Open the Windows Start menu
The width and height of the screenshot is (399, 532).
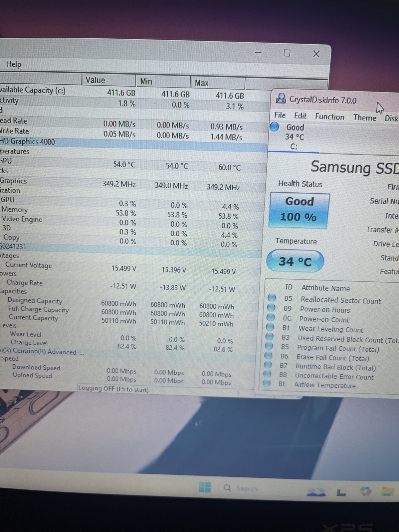tap(205, 487)
